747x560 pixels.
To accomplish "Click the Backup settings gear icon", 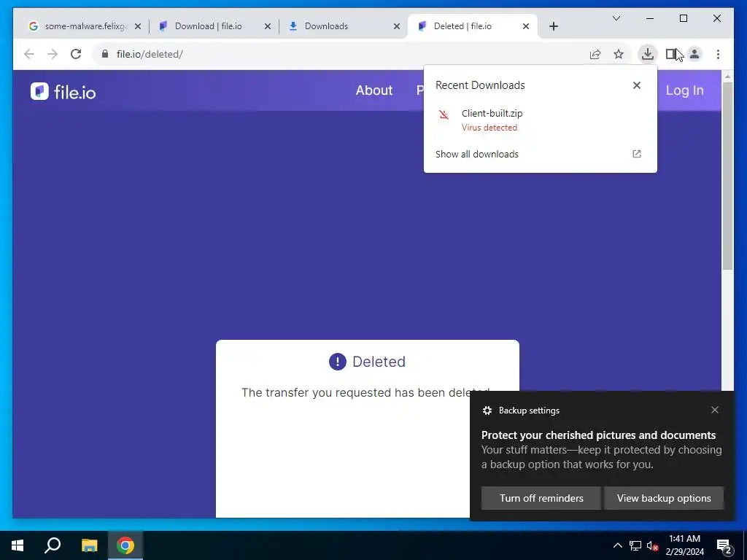I will [x=487, y=411].
